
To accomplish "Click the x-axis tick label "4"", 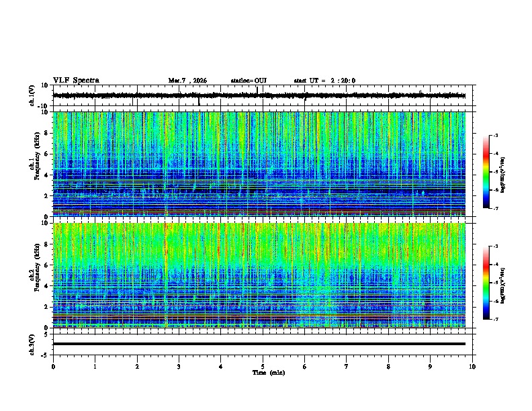I will click(221, 367).
